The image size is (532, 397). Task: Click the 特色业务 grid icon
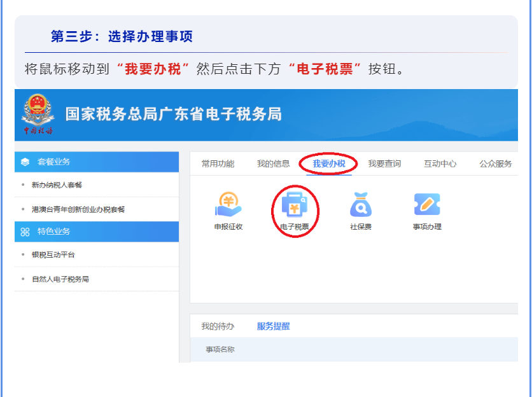point(25,232)
